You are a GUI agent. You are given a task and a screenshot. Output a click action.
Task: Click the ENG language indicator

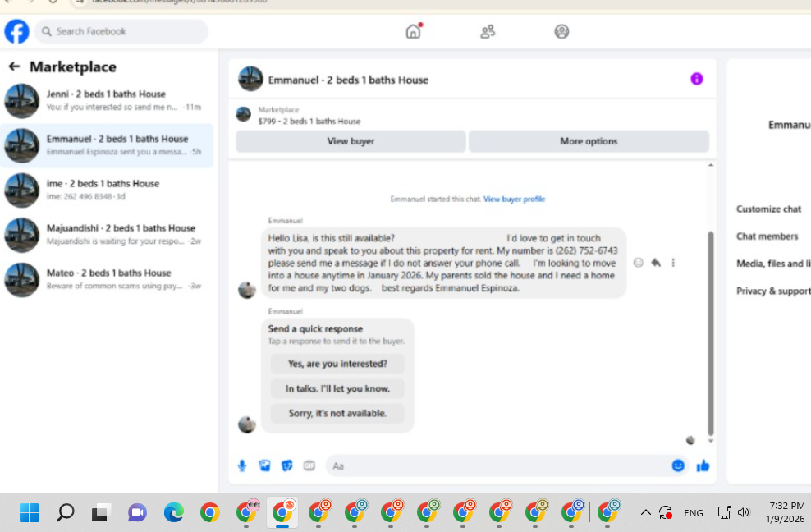tap(693, 513)
